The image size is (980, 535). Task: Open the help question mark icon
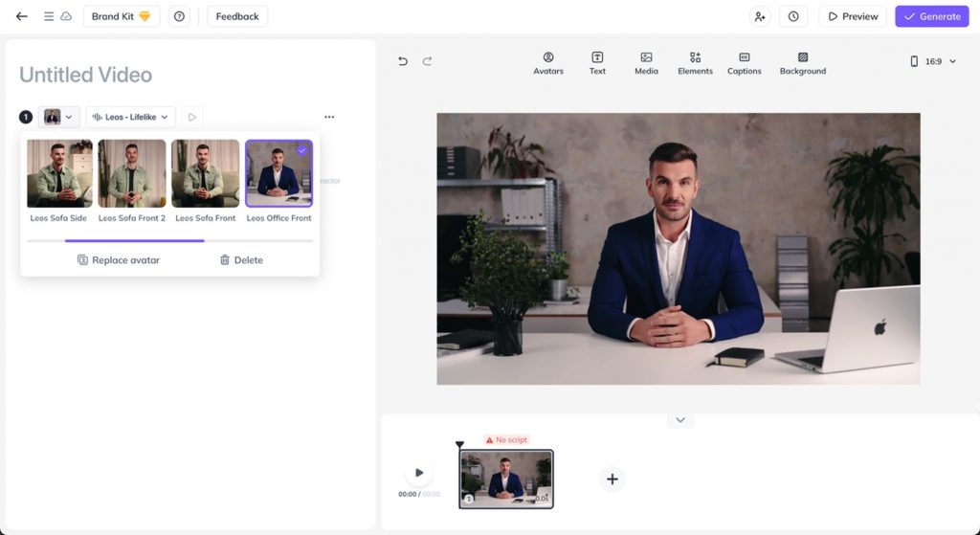pos(179,16)
